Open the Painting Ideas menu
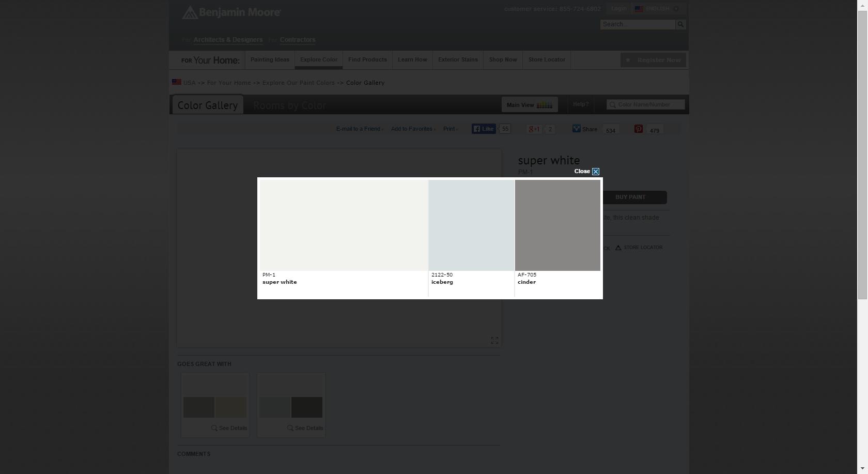868x474 pixels. 270,60
